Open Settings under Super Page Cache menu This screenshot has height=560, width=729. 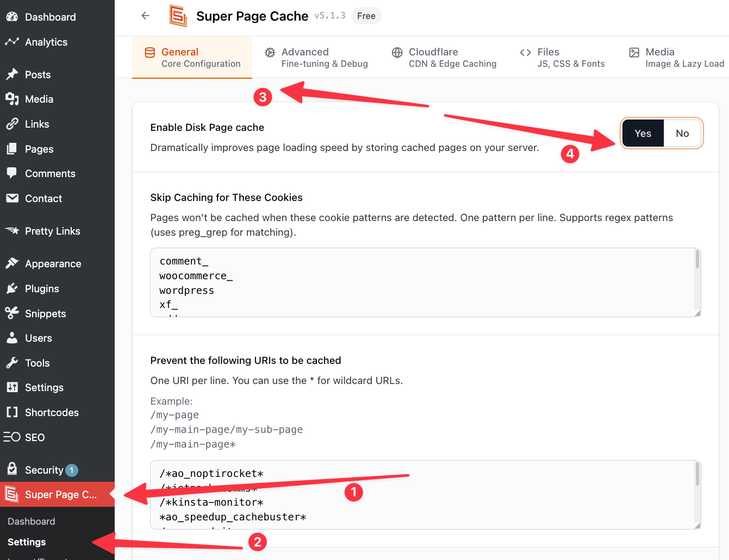(x=26, y=542)
